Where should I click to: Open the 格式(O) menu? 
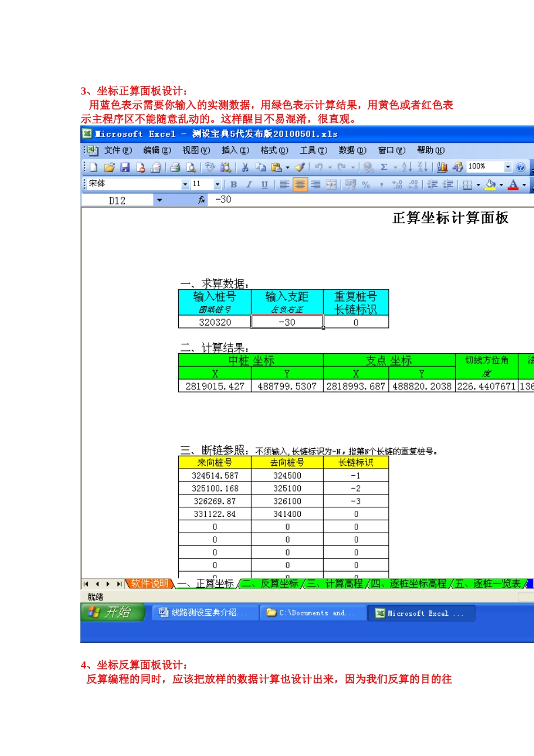click(274, 150)
